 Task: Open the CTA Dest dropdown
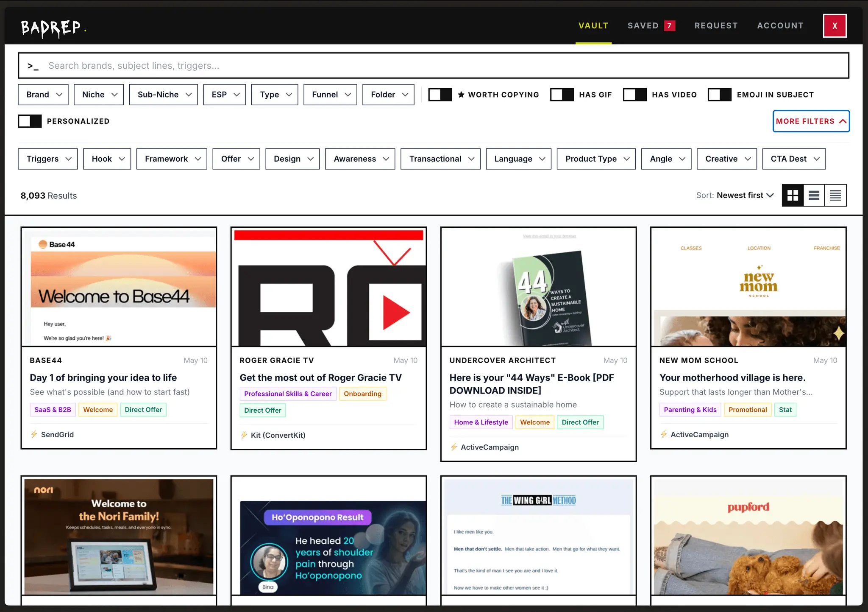coord(794,159)
